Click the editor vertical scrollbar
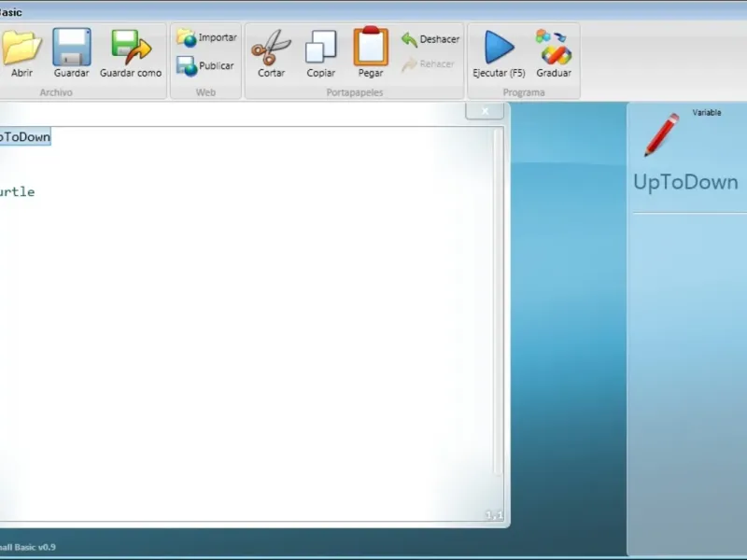The image size is (747, 560). [498, 301]
